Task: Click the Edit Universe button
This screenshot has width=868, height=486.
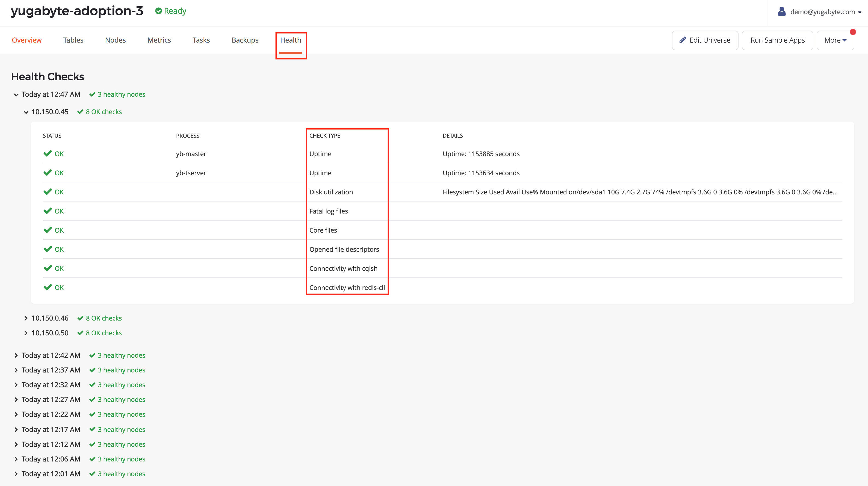Action: [x=705, y=40]
